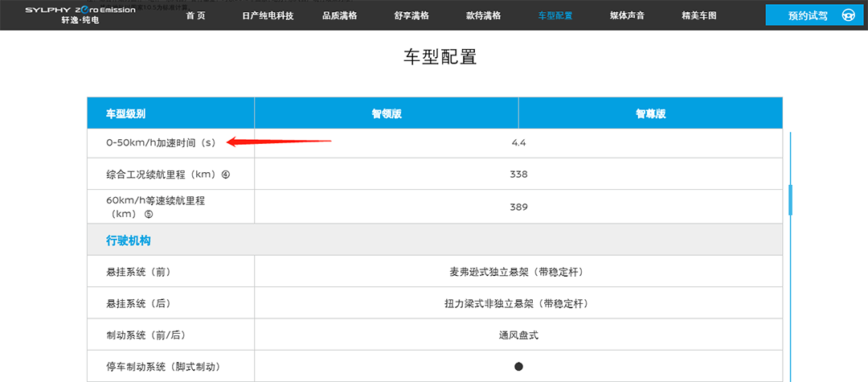Screen dimensions: 868x382
Task: Select the 智领版 column header
Action: click(x=387, y=113)
